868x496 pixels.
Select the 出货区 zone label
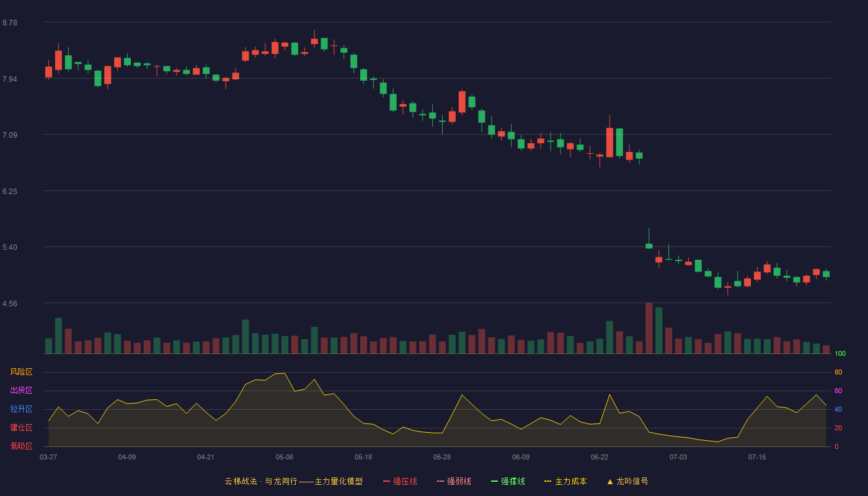point(22,391)
